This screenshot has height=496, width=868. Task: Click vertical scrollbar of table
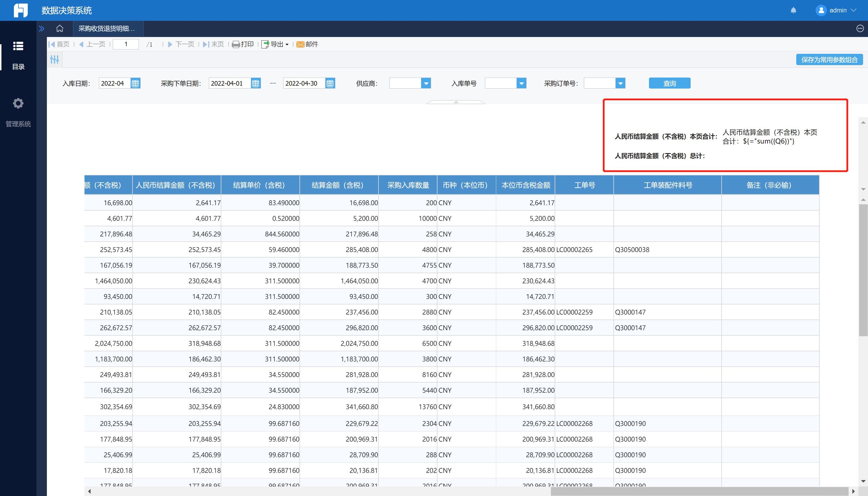[863, 270]
